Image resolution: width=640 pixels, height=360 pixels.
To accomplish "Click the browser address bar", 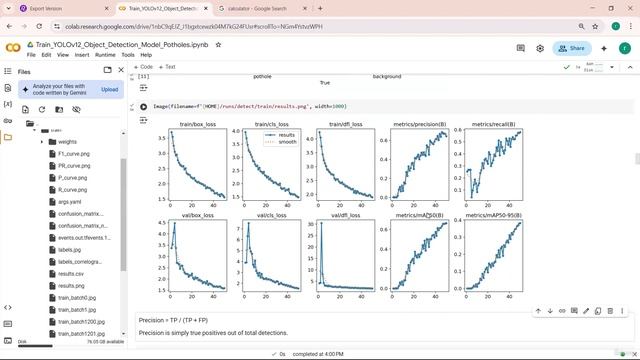I will coord(318,27).
